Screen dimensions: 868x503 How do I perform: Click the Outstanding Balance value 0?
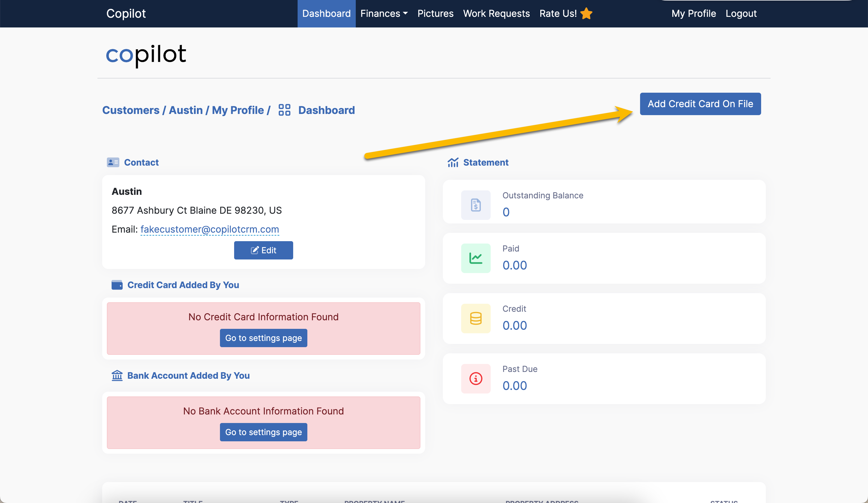tap(506, 212)
